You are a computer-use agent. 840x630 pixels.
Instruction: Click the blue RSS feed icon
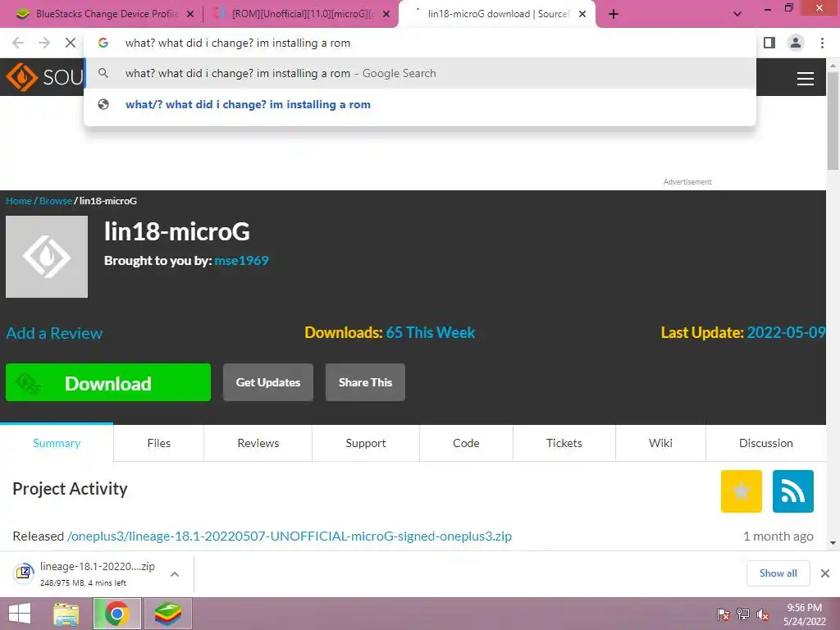[x=793, y=491]
